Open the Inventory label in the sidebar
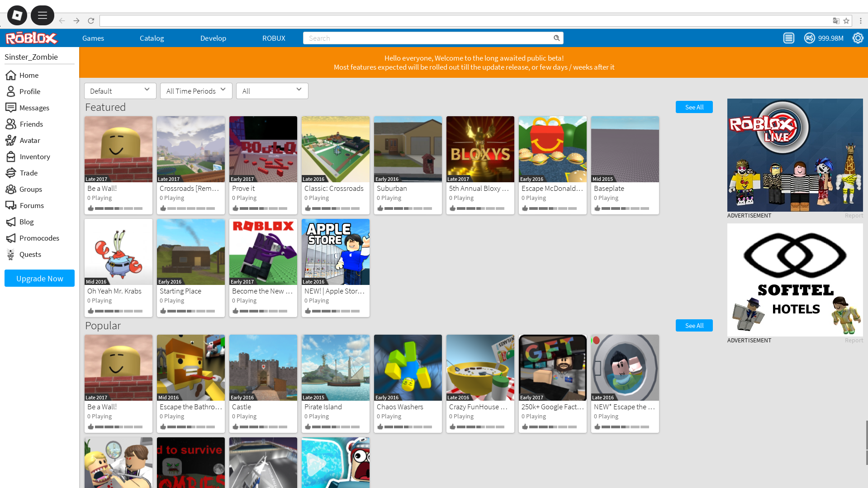868x488 pixels. point(35,156)
